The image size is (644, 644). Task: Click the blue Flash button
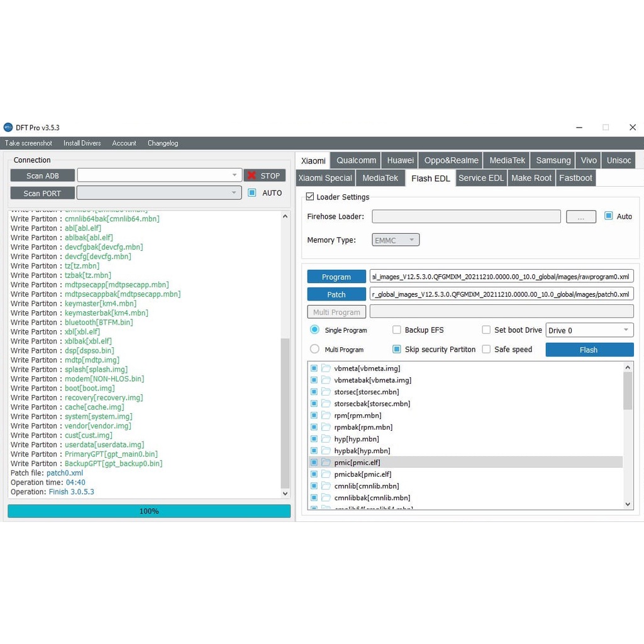pyautogui.click(x=589, y=350)
